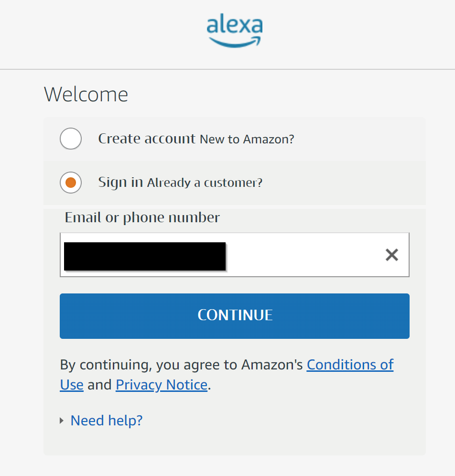
Task: Click the word Use on the second link line
Action: coord(72,385)
